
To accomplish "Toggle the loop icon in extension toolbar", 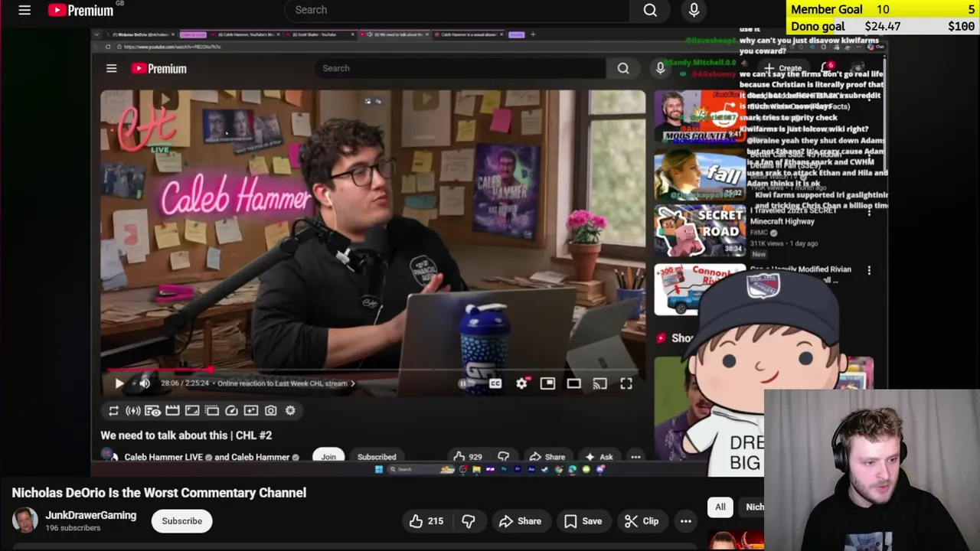I will pos(113,411).
